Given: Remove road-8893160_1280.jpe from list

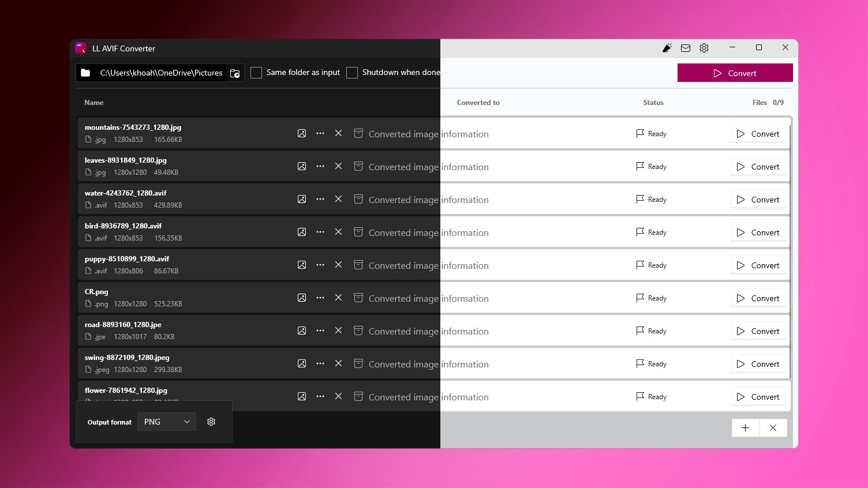Looking at the screenshot, I should 339,331.
